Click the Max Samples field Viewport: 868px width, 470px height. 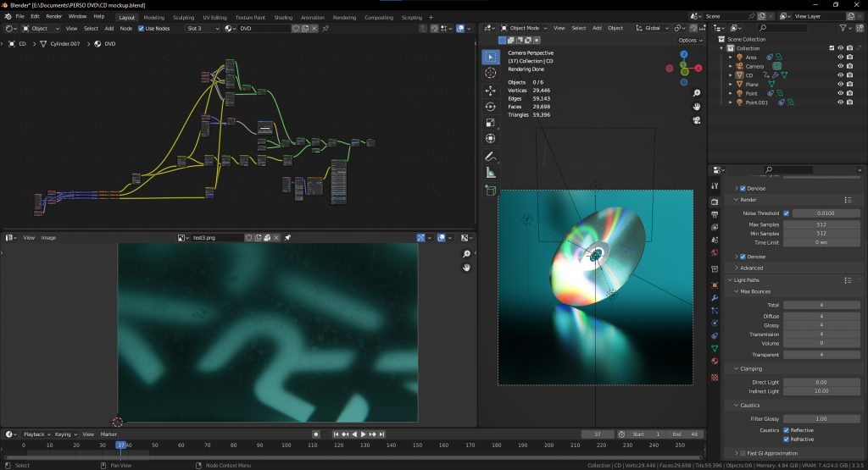click(821, 224)
